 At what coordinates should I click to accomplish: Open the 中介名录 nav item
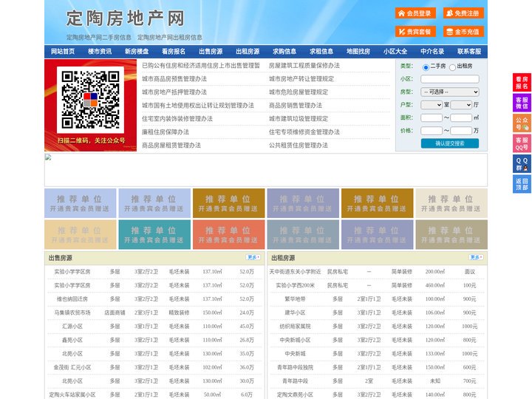pos(432,52)
